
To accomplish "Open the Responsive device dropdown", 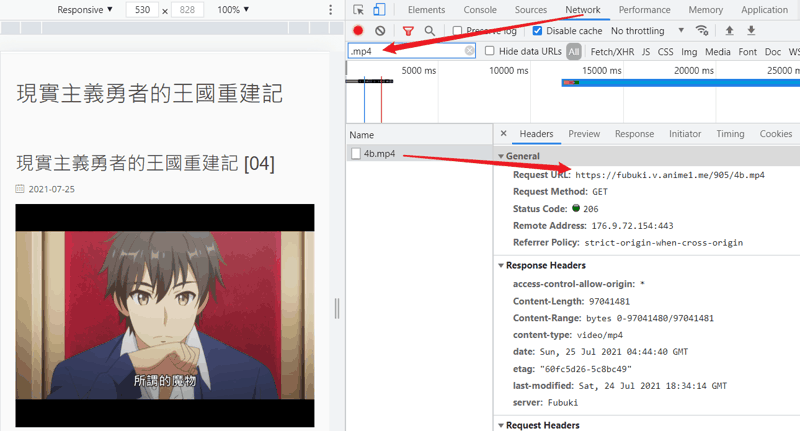I will click(x=85, y=10).
